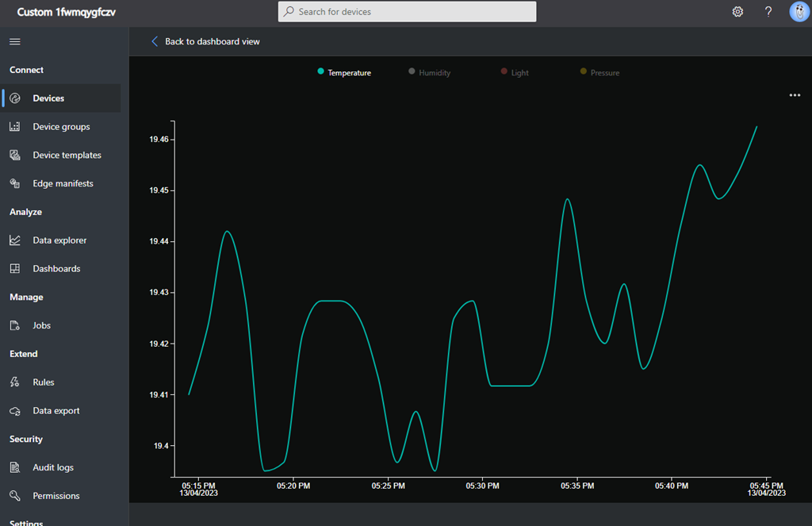The width and height of the screenshot is (812, 526).
Task: Open Audit logs from the sidebar
Action: (53, 467)
